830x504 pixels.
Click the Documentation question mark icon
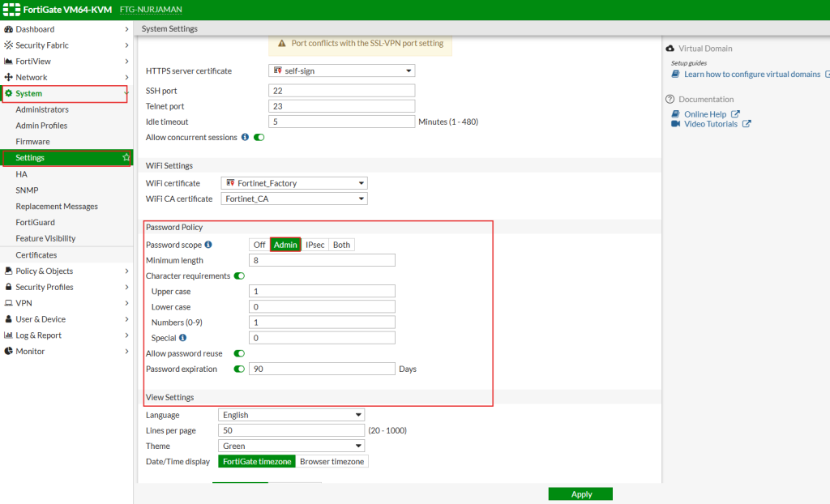[670, 100]
